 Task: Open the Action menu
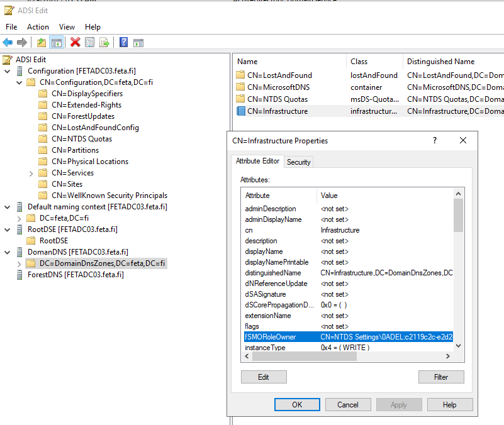38,26
